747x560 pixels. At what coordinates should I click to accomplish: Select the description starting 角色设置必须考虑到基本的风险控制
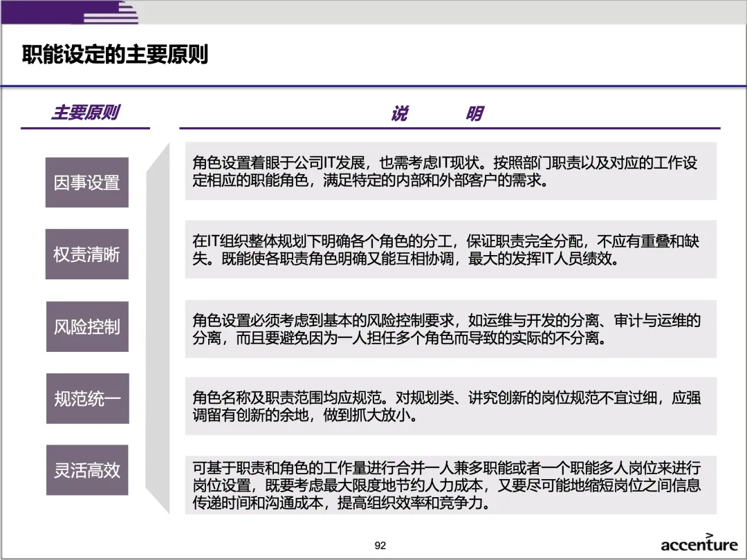point(451,329)
